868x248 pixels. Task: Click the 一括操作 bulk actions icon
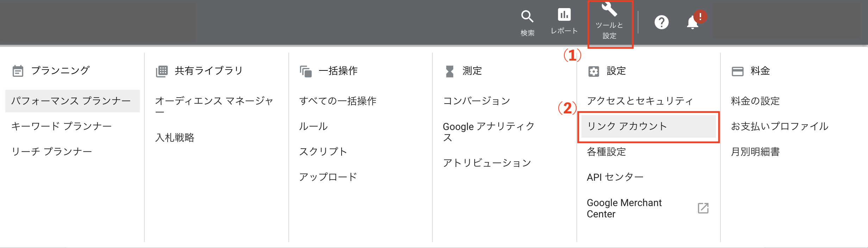(306, 70)
